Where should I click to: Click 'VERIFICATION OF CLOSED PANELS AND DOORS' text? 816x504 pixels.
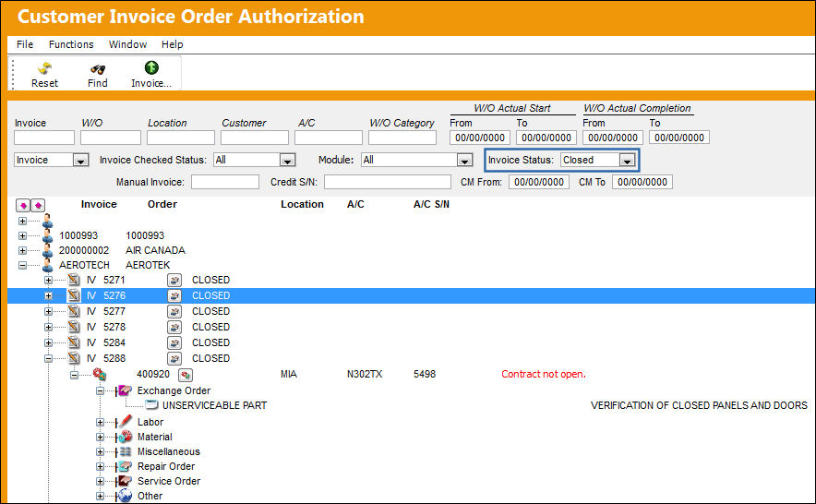699,405
